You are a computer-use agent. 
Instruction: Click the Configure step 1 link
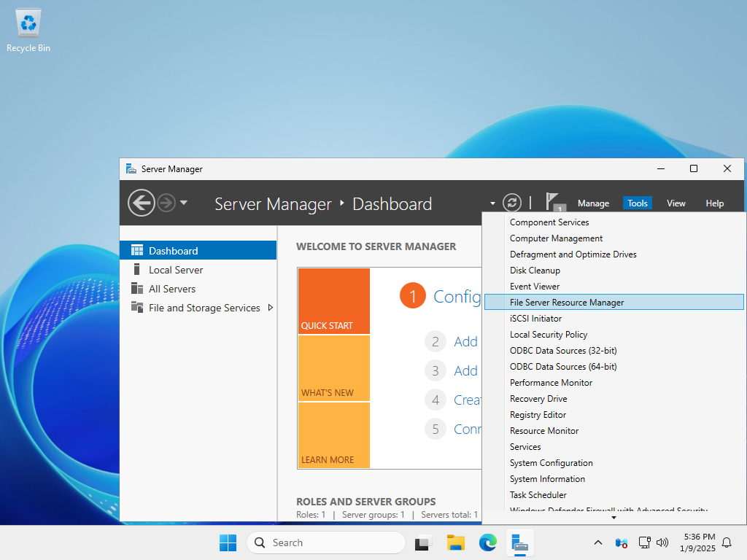tap(457, 297)
